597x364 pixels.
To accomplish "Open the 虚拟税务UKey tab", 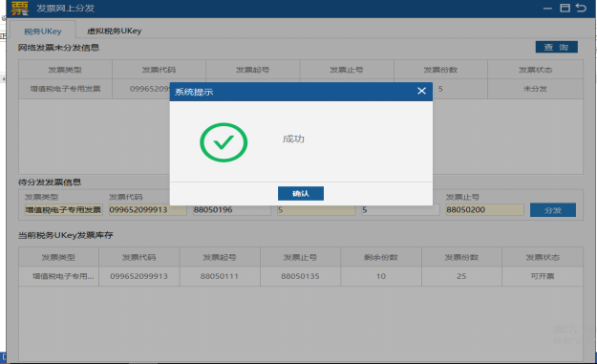I will pos(115,31).
